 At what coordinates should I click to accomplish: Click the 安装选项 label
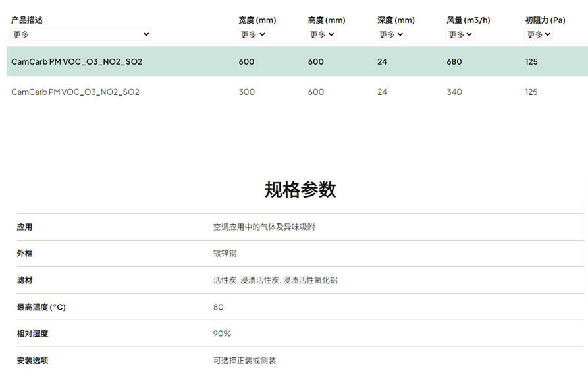point(32,361)
